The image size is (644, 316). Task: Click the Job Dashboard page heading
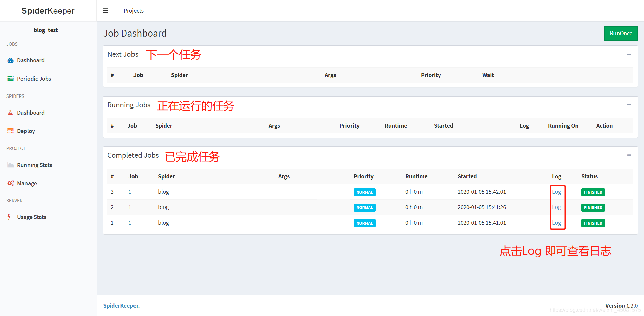point(135,33)
